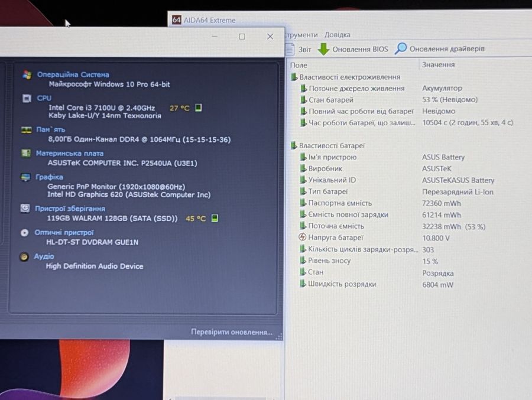Viewport: 532px width, 400px height.
Task: Click the hard drive icon beside Пристрої зберігання
Action: [25, 209]
